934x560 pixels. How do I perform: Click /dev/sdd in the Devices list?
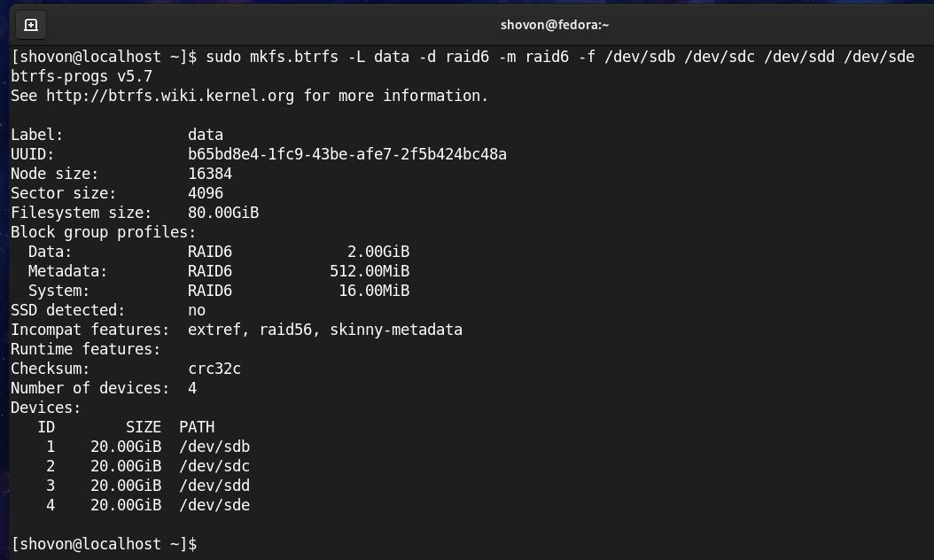pos(214,486)
